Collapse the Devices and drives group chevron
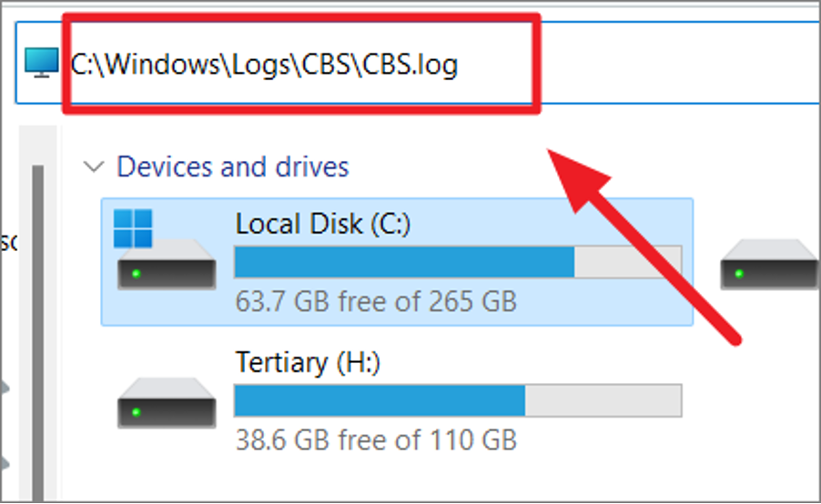 coord(92,167)
